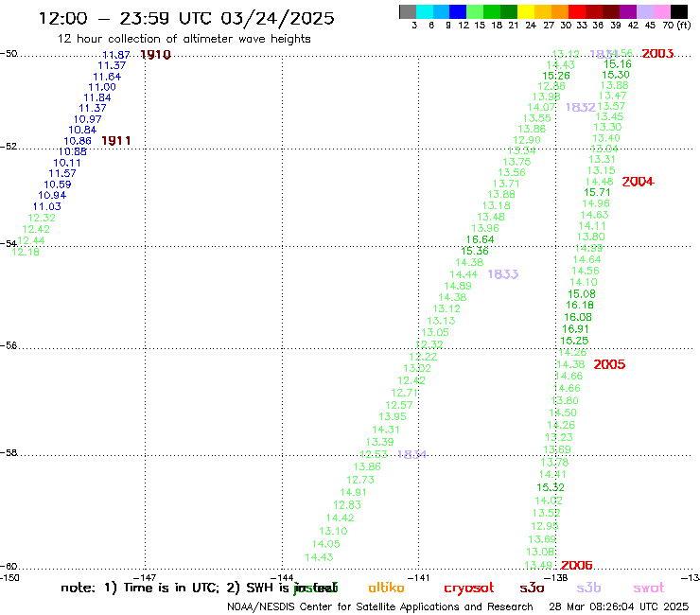The height and width of the screenshot is (615, 700).
Task: Click the wave height value 14.89
Action: point(458,286)
